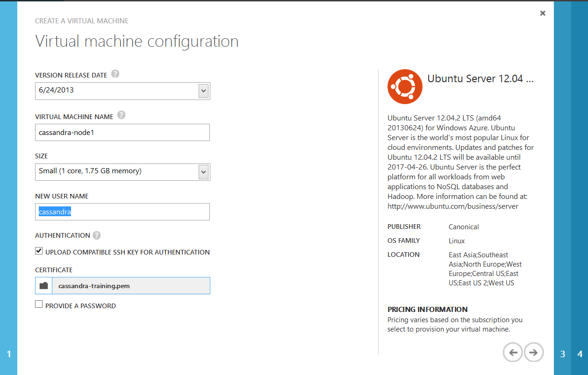The image size is (588, 375).
Task: Click the OS Family label
Action: tap(404, 241)
